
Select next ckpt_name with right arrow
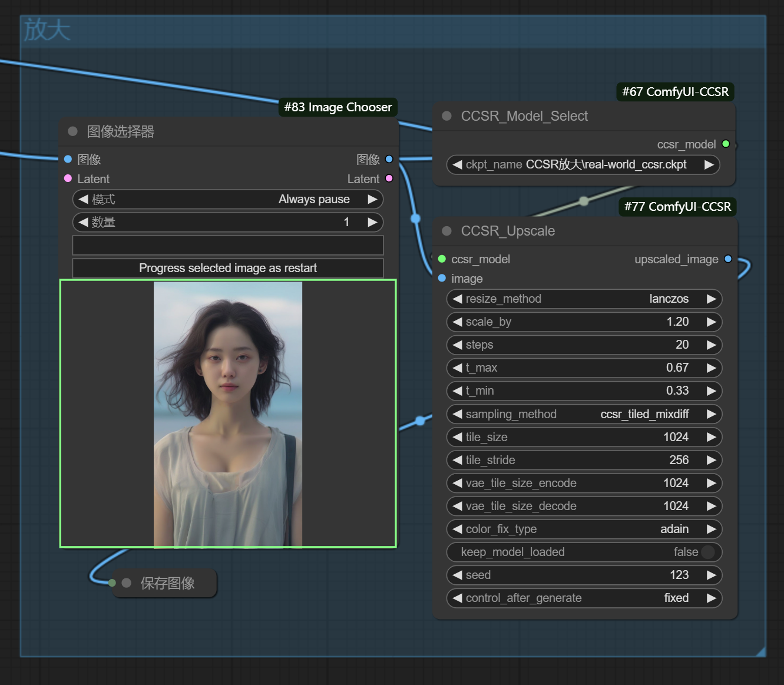[709, 164]
